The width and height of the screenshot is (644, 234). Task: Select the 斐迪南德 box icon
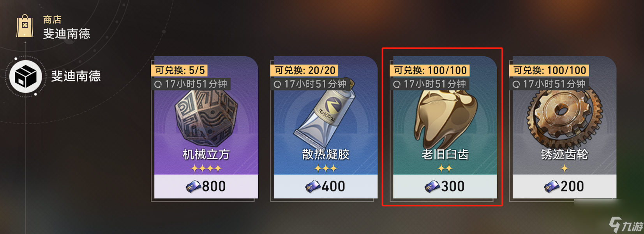(26, 76)
